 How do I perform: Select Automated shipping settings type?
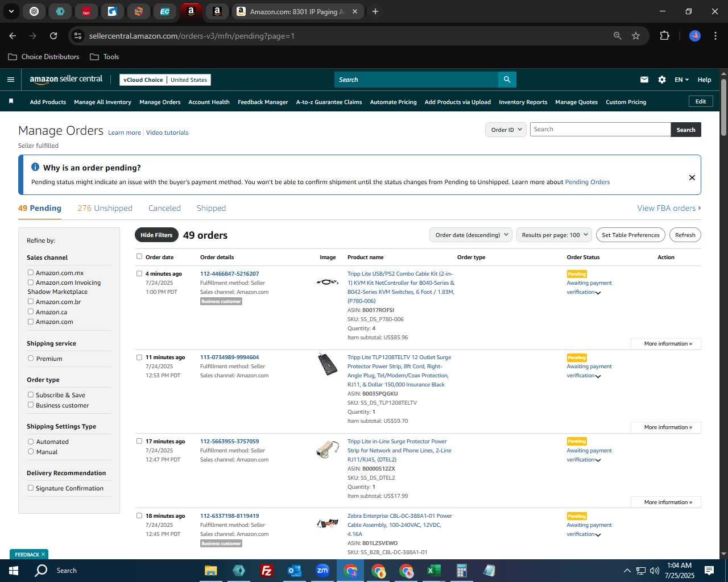[x=31, y=441]
